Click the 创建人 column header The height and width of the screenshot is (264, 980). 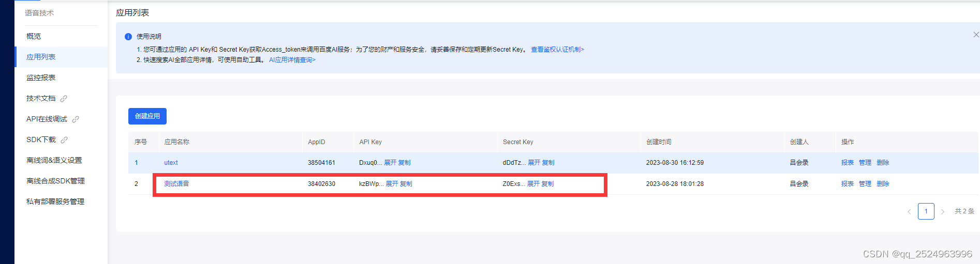[799, 142]
